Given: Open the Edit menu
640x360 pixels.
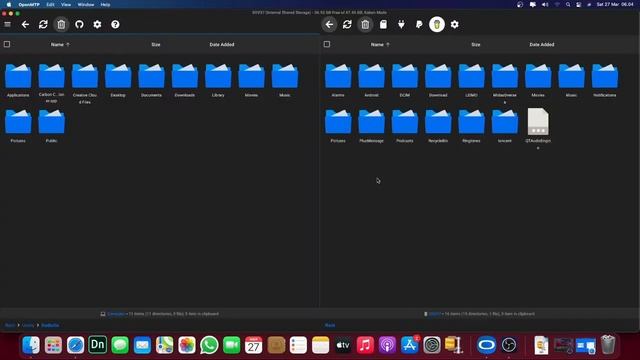Looking at the screenshot, I should (x=50, y=4).
